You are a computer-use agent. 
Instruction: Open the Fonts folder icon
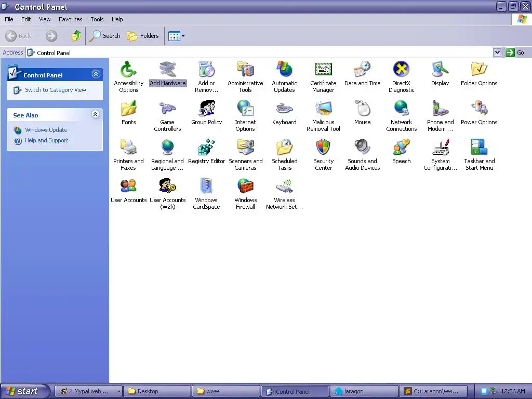pyautogui.click(x=129, y=109)
